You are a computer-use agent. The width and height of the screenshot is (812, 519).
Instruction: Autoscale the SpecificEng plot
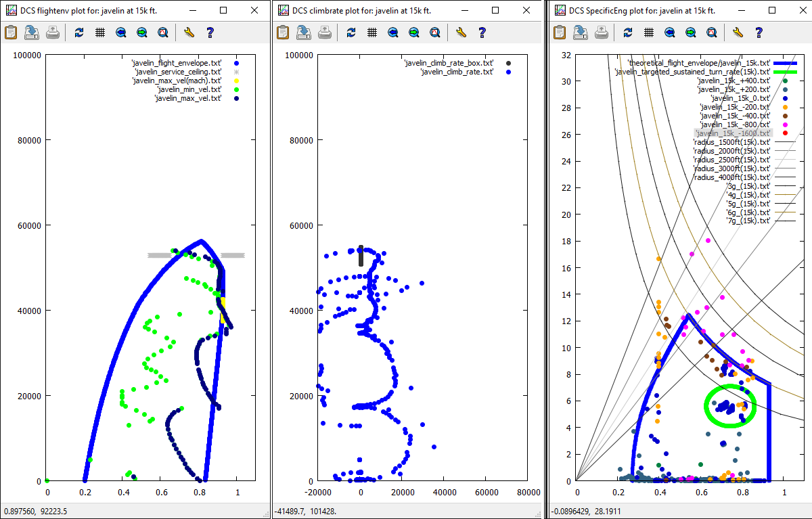[712, 32]
